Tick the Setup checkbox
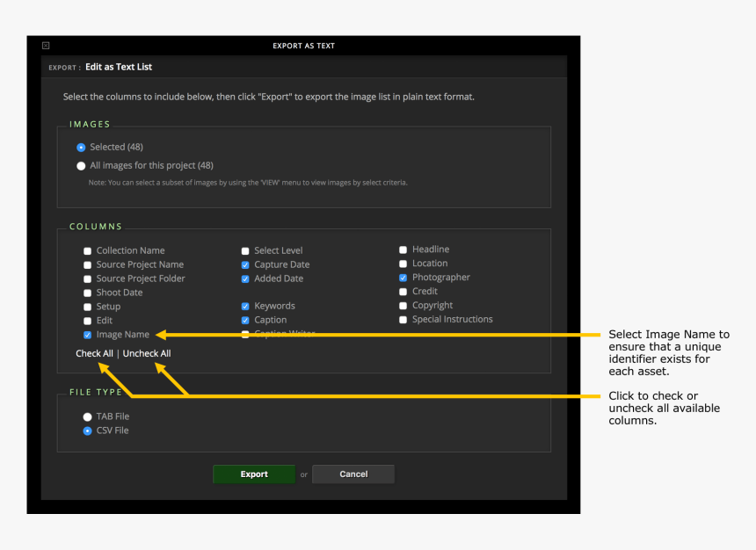Viewport: 756px width, 550px height. click(87, 307)
